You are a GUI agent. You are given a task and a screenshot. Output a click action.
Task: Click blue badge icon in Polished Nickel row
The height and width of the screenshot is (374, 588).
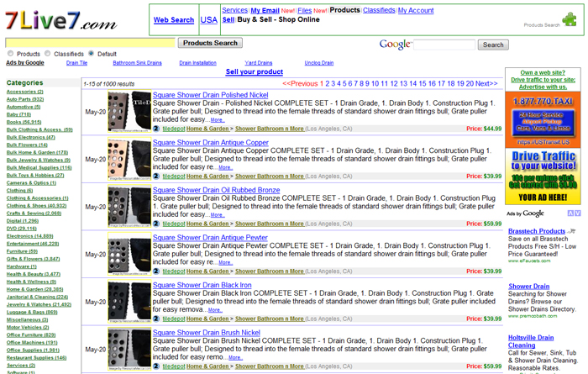(156, 129)
